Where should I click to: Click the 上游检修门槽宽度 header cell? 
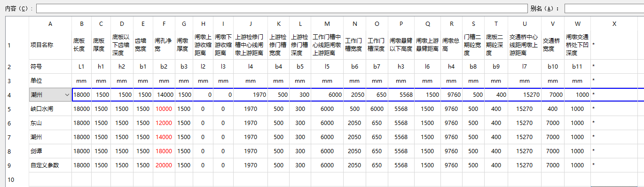[278, 46]
